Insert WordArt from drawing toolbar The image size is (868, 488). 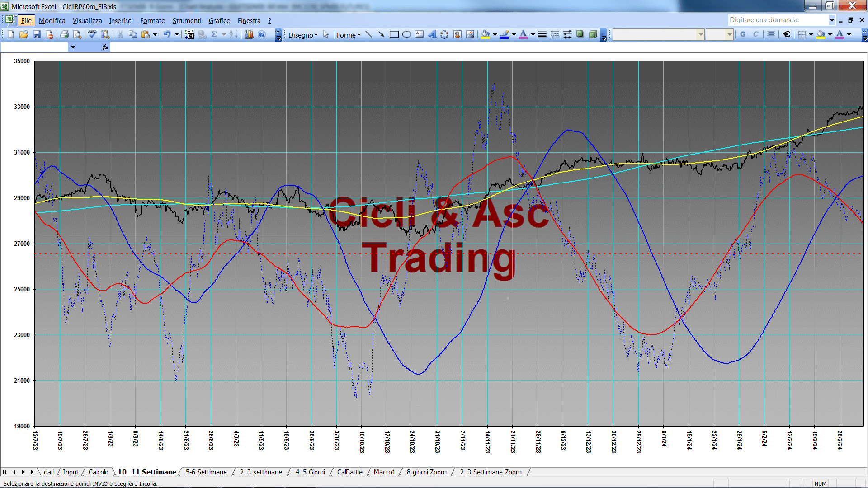tap(432, 34)
